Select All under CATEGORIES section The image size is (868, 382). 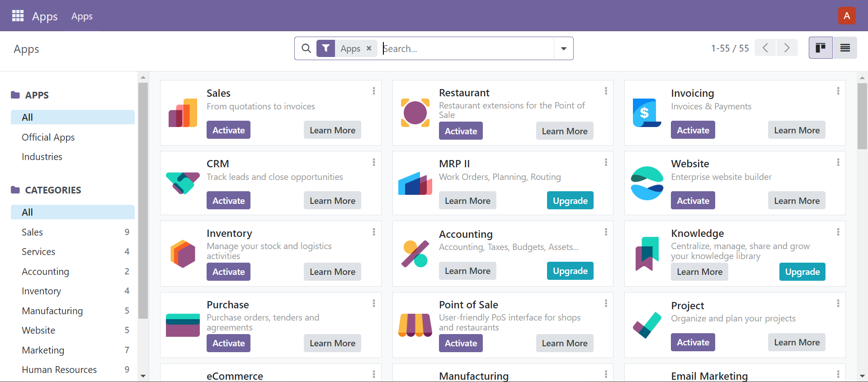coord(73,212)
